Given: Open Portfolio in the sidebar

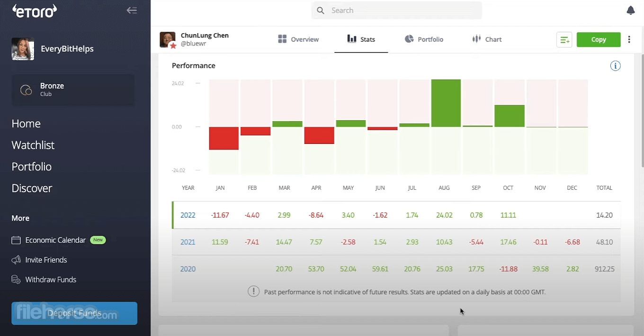Looking at the screenshot, I should [x=32, y=167].
